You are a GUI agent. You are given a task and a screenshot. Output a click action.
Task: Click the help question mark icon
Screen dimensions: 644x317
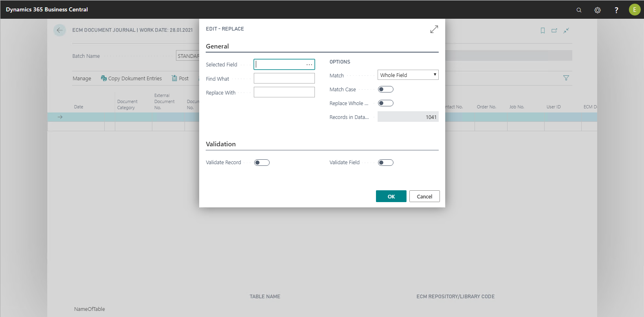(x=616, y=10)
